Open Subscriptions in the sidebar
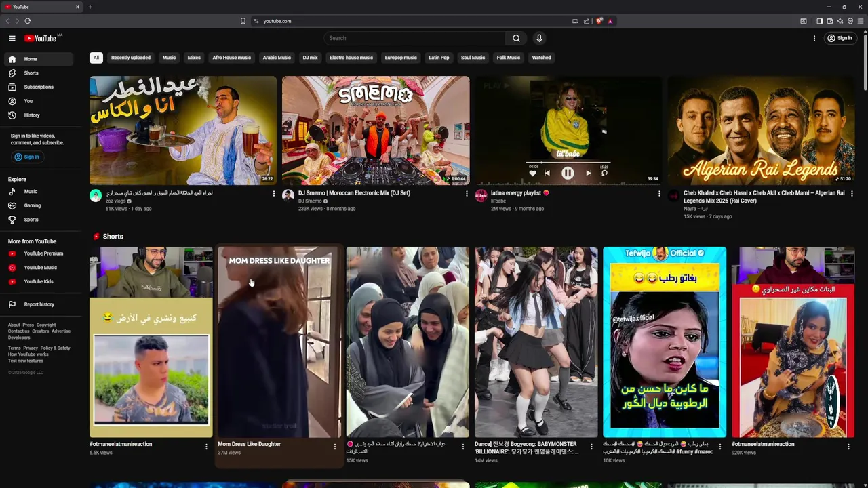Viewport: 868px width, 488px height. 38,87
